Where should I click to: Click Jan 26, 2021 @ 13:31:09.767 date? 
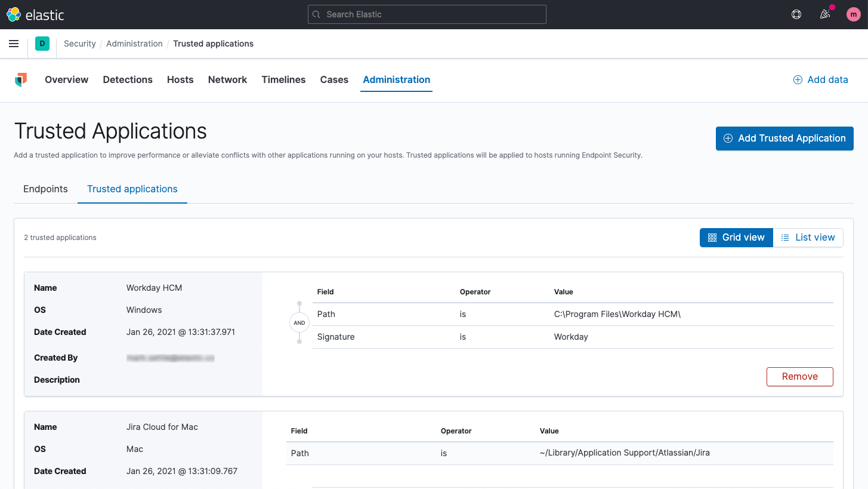182,471
